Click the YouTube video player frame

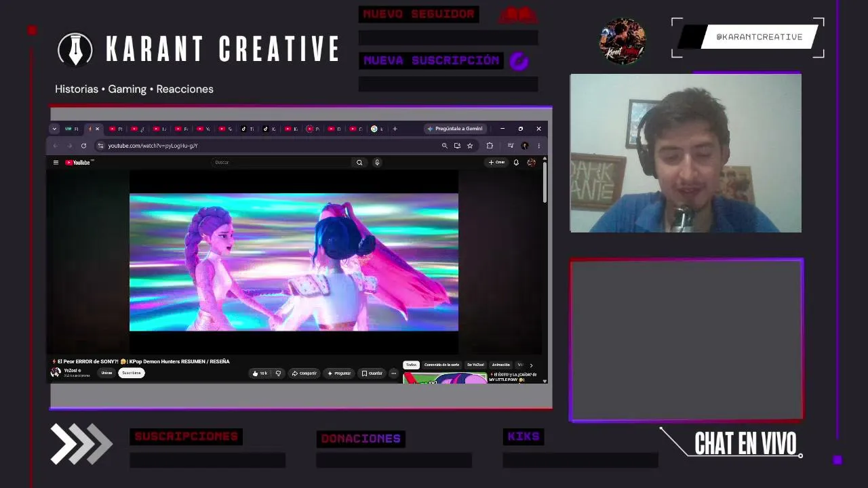(x=294, y=262)
